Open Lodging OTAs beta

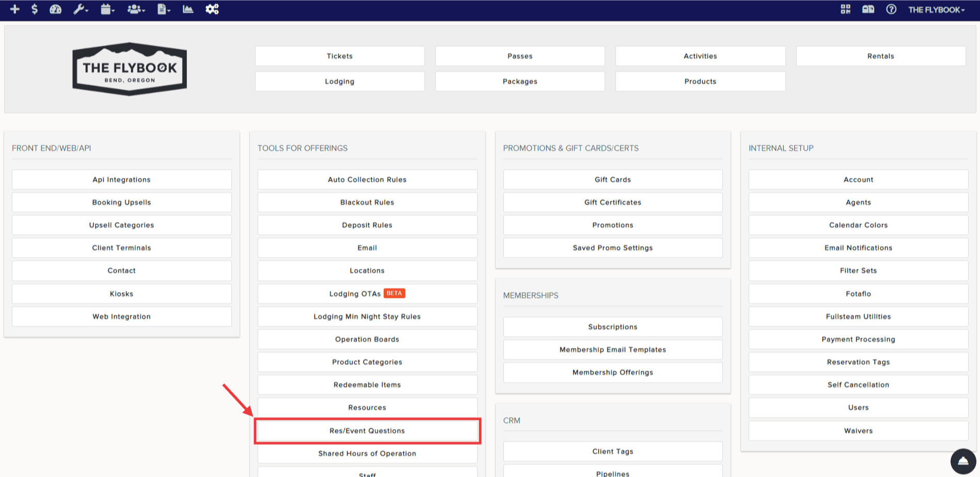(367, 294)
